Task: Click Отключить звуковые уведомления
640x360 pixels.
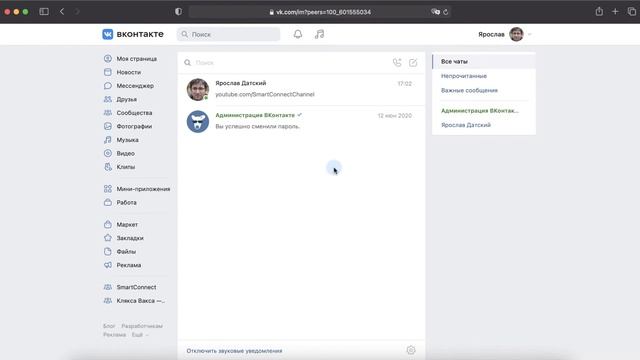Action: (x=234, y=351)
